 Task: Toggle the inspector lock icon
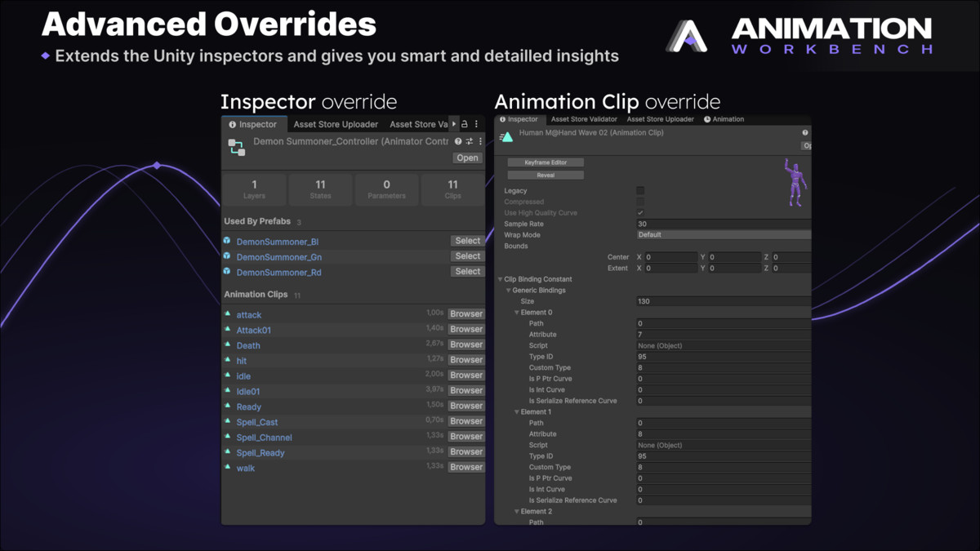(x=465, y=124)
